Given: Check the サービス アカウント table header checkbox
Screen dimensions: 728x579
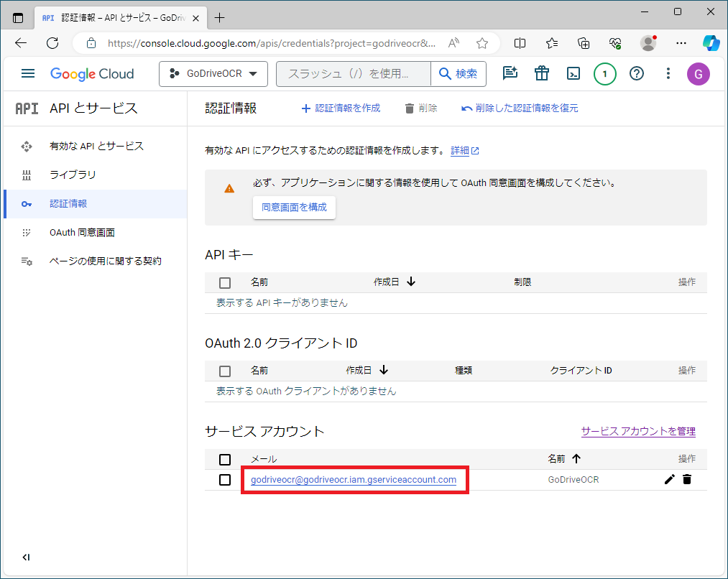Looking at the screenshot, I should click(x=225, y=459).
